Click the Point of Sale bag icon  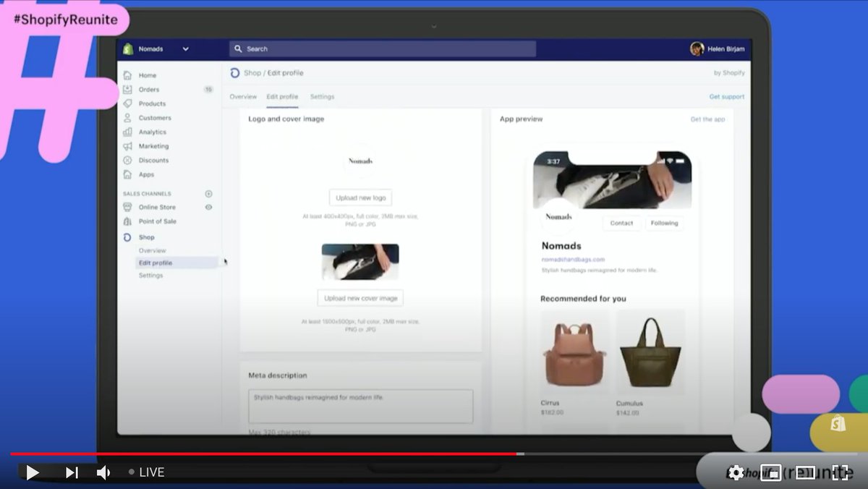point(127,221)
